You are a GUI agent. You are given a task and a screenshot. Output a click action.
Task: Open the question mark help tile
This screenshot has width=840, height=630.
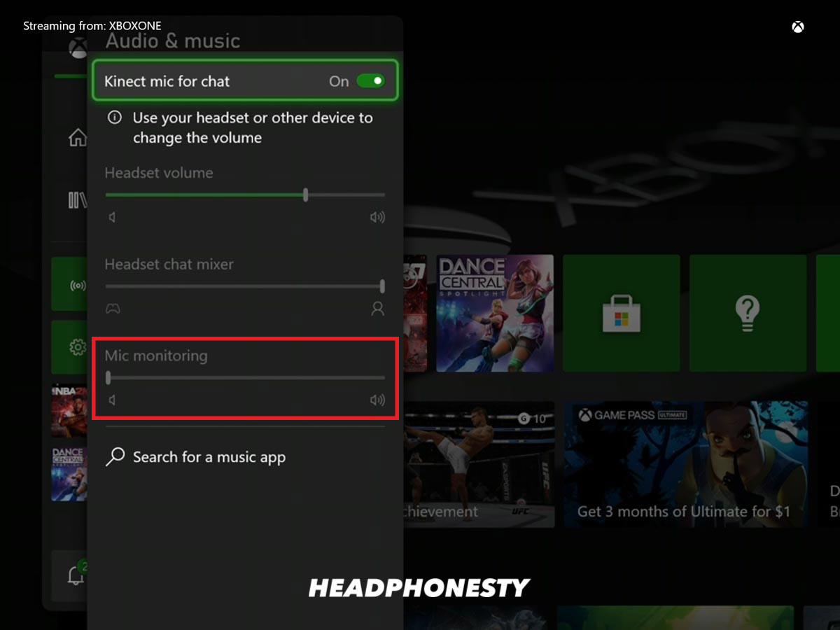[748, 313]
